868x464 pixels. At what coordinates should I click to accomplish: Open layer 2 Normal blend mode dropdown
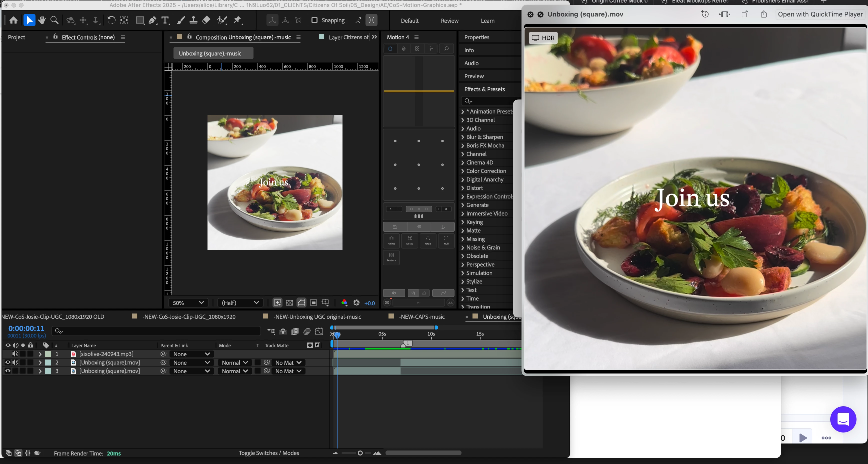coord(235,362)
